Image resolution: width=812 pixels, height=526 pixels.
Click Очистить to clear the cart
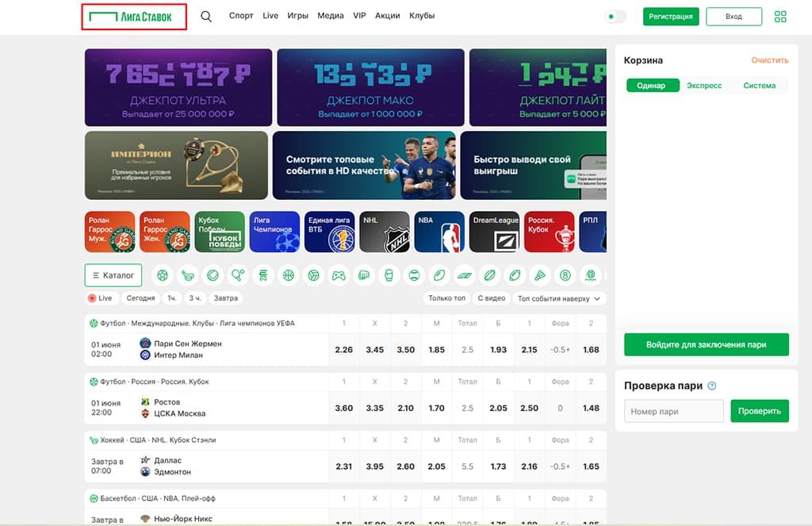tap(769, 60)
